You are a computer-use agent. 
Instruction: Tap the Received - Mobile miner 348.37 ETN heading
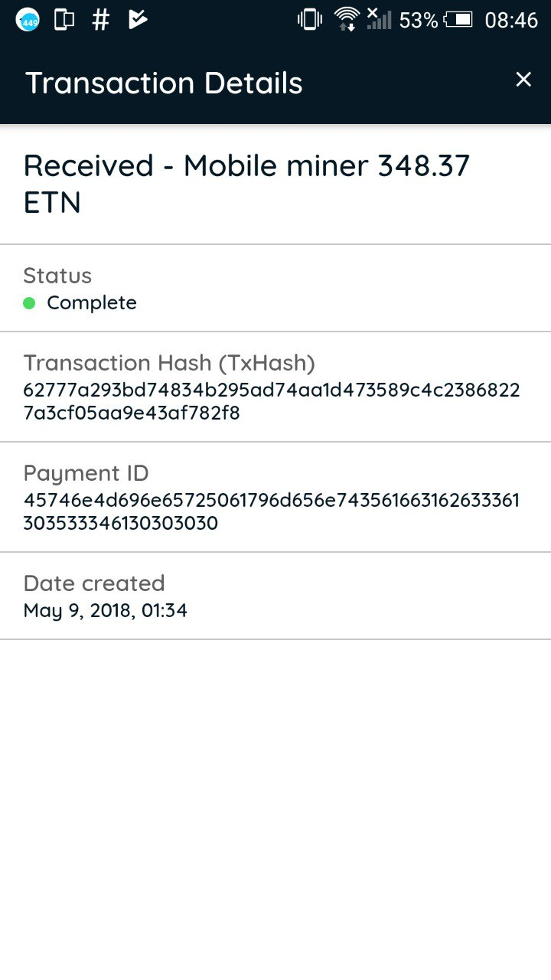tap(246, 184)
